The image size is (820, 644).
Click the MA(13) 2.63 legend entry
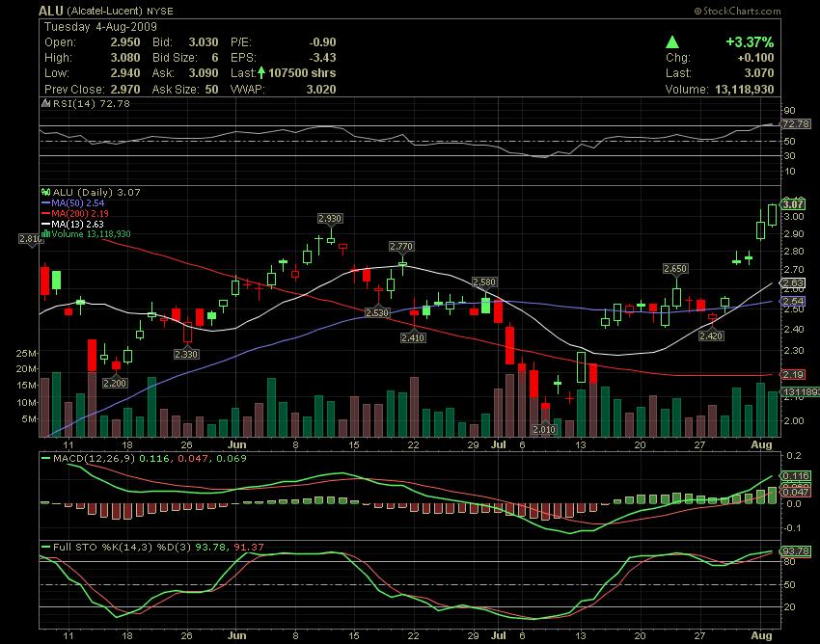pyautogui.click(x=72, y=224)
